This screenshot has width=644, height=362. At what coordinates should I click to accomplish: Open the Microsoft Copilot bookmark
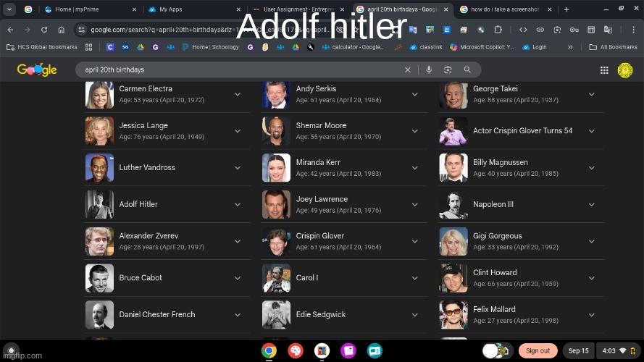482,47
